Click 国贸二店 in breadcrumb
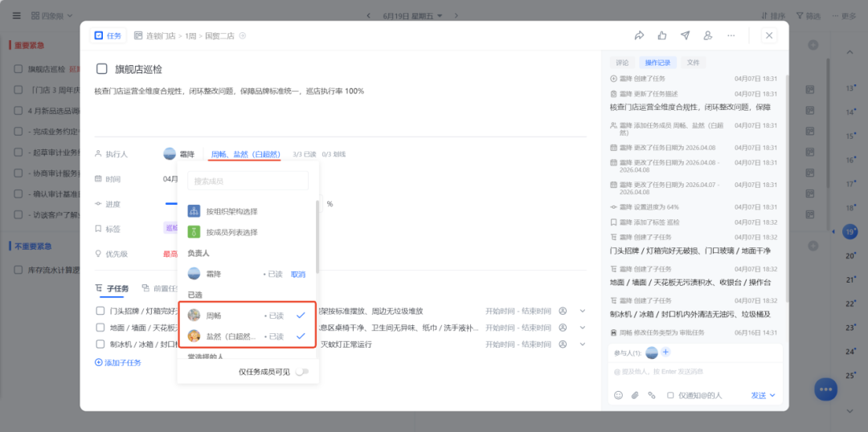The height and width of the screenshot is (432, 868). 219,36
